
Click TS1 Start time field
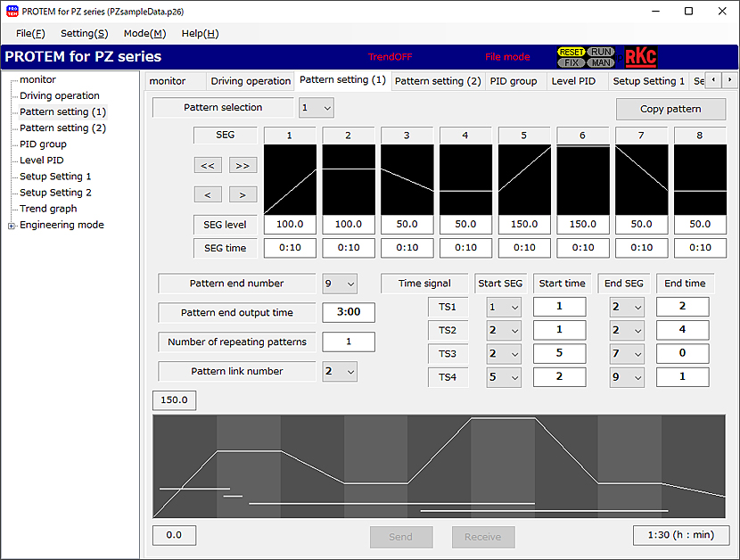[x=560, y=307]
